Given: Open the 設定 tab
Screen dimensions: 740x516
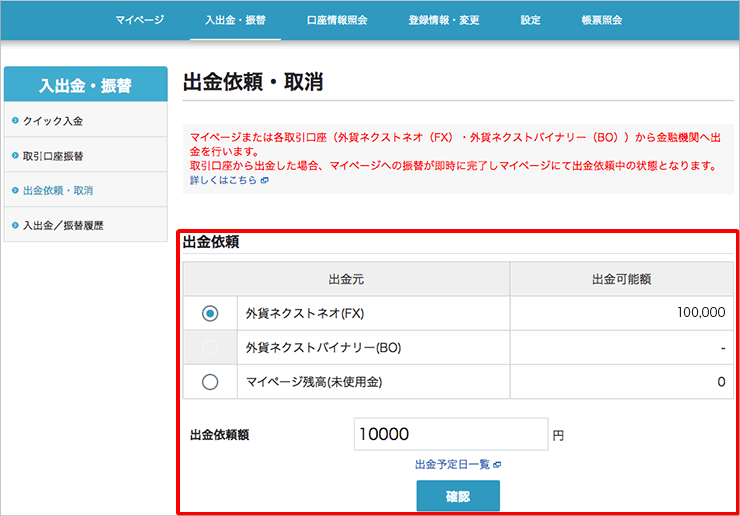Looking at the screenshot, I should click(x=530, y=20).
